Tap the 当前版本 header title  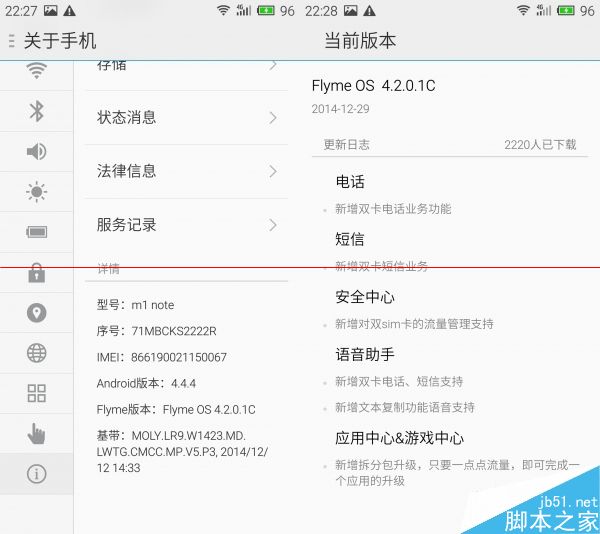click(360, 41)
